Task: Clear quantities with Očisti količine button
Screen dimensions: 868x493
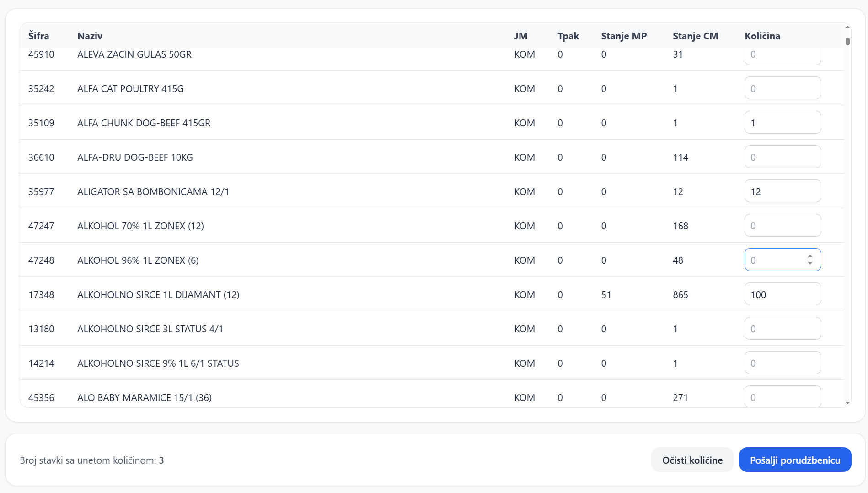Action: click(x=692, y=460)
